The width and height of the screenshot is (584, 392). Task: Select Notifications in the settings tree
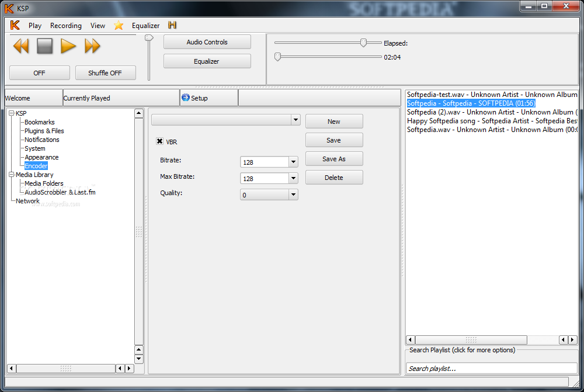click(x=41, y=140)
